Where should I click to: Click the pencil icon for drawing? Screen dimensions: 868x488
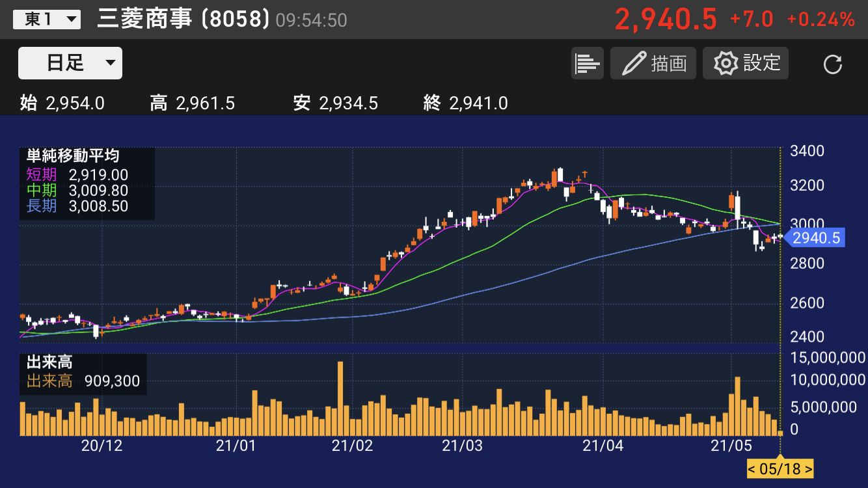[632, 64]
